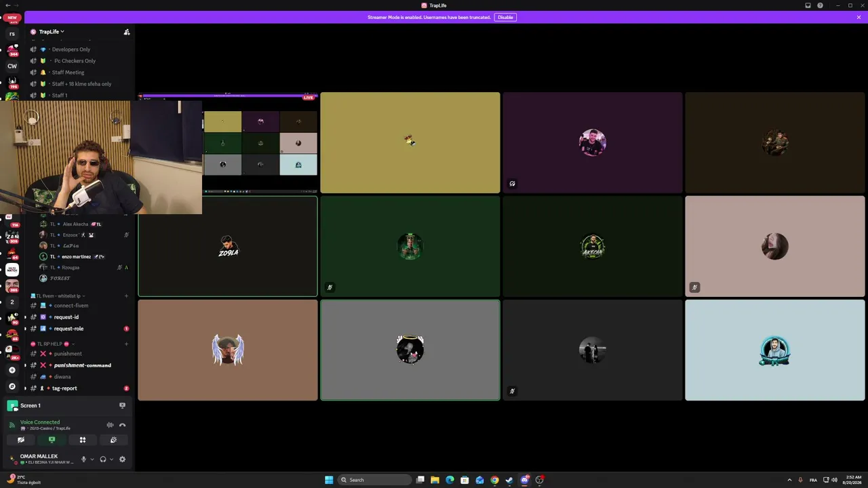Viewport: 868px width, 488px height.
Task: Collapse TL fivem - whitelist ip category
Action: point(58,296)
